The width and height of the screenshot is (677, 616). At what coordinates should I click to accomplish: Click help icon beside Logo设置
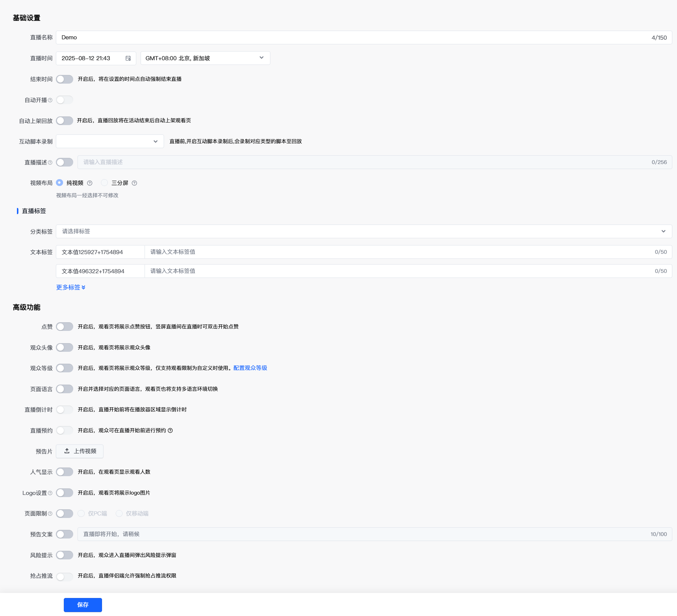(50, 493)
